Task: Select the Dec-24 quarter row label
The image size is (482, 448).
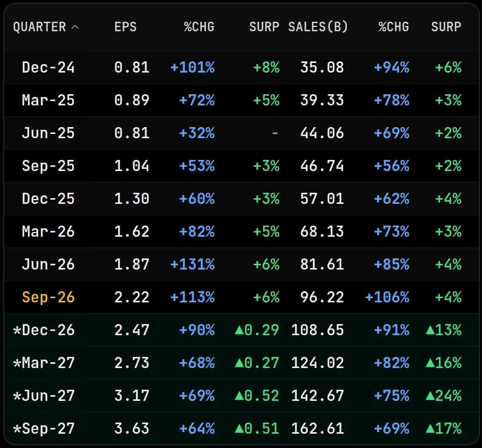Action: point(48,67)
